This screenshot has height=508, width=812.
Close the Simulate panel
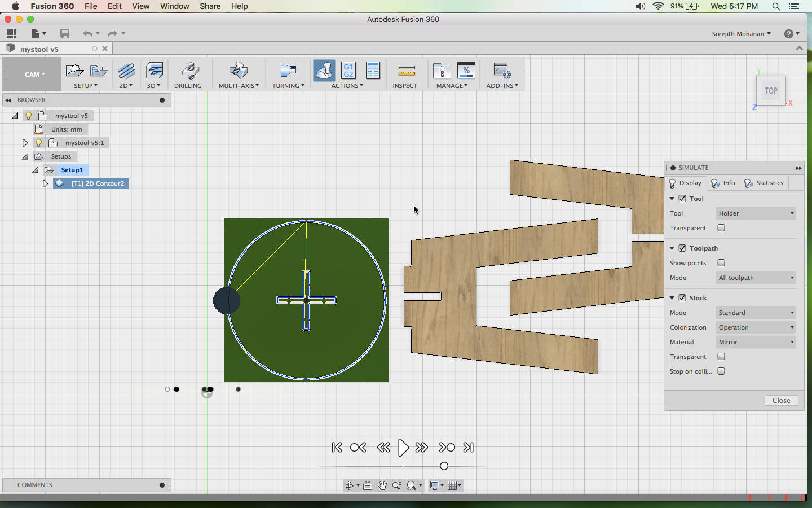pyautogui.click(x=781, y=400)
